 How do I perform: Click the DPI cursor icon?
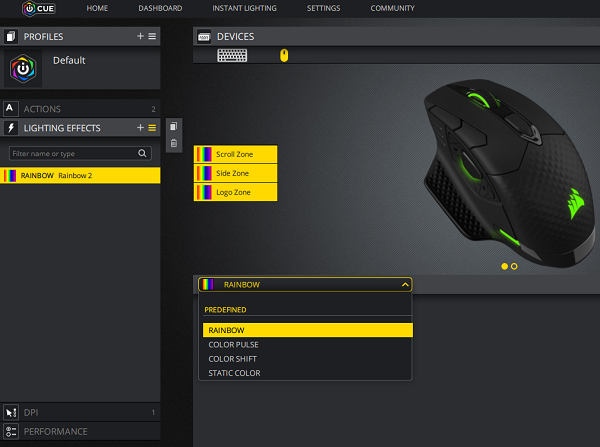tap(11, 413)
